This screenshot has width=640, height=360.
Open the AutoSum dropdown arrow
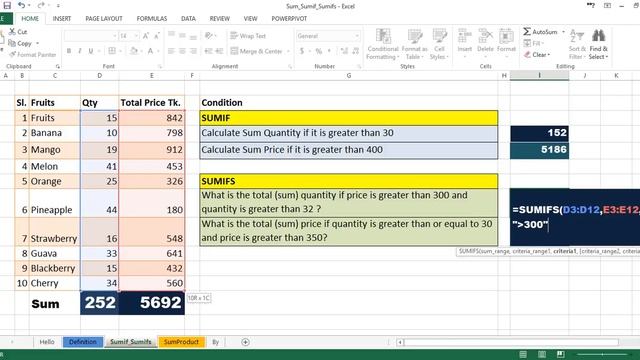coord(563,31)
